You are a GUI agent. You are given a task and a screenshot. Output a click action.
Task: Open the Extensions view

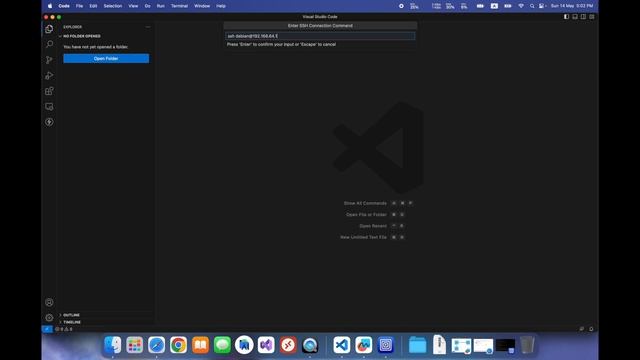click(x=49, y=91)
